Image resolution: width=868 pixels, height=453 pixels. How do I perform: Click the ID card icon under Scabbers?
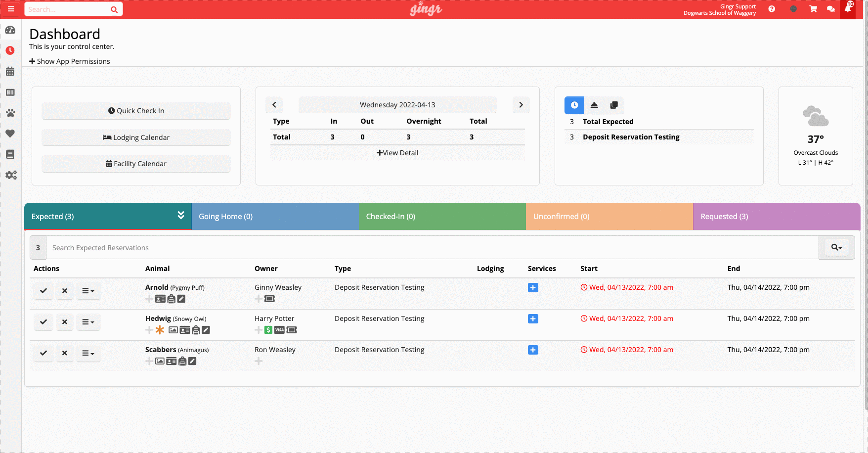tap(172, 361)
